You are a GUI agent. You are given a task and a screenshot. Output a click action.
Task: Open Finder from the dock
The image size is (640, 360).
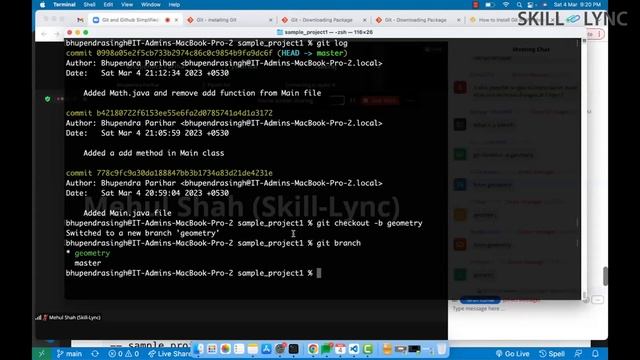(198, 349)
